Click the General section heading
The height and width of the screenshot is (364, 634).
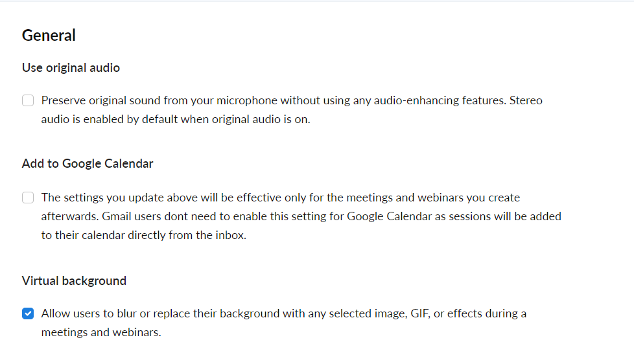click(x=49, y=36)
